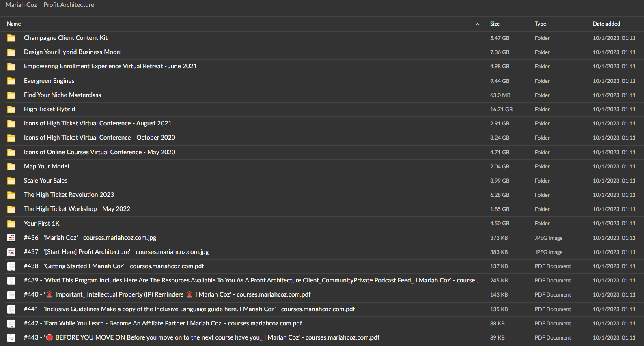
Task: Click the #438 Getting Started PDF file icon
Action: [11, 266]
